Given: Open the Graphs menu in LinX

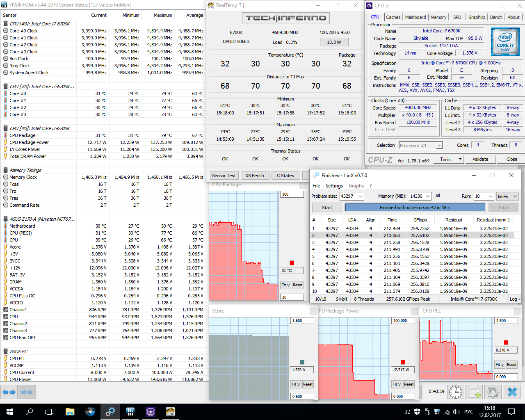Looking at the screenshot, I should pos(356,186).
